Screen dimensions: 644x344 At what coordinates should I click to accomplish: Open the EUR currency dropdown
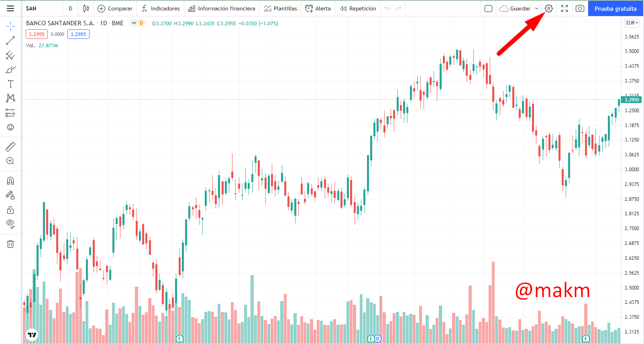(632, 23)
